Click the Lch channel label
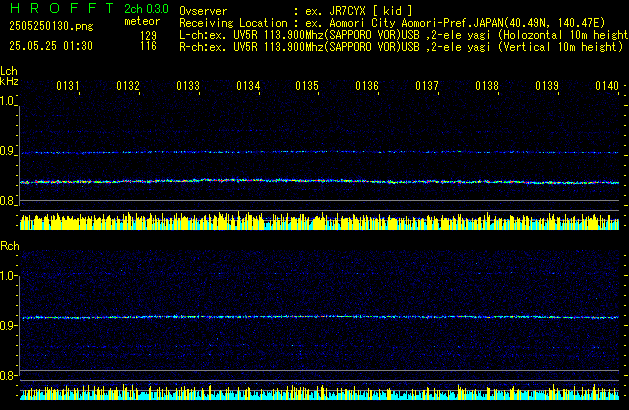629x410 pixels. (x=9, y=71)
